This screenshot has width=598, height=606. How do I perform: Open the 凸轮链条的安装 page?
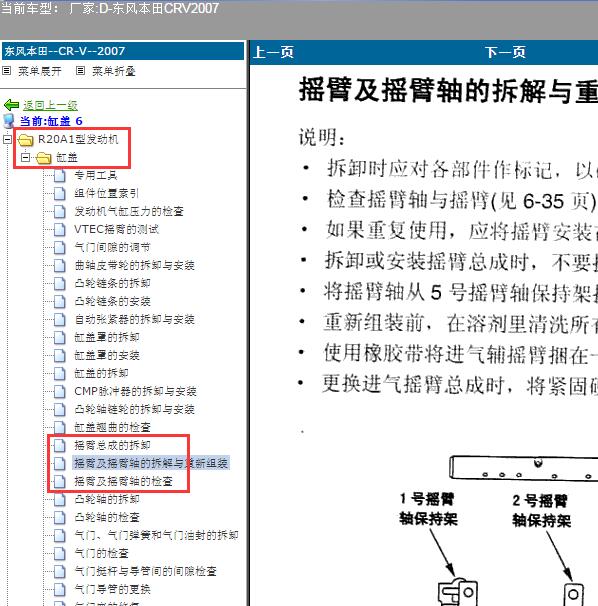(x=112, y=301)
